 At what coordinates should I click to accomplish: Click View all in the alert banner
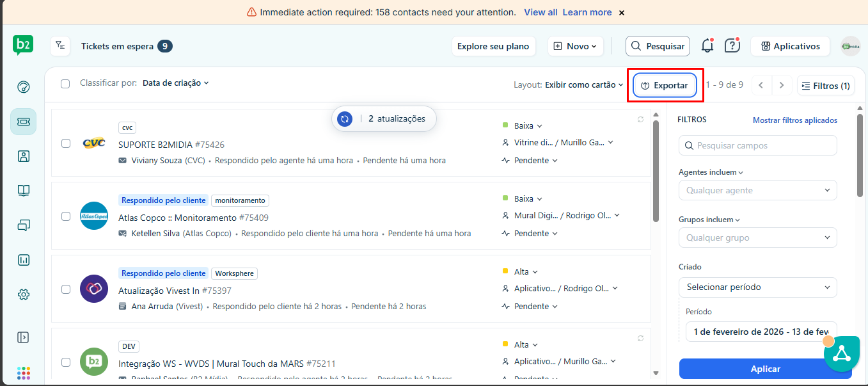[x=541, y=12]
